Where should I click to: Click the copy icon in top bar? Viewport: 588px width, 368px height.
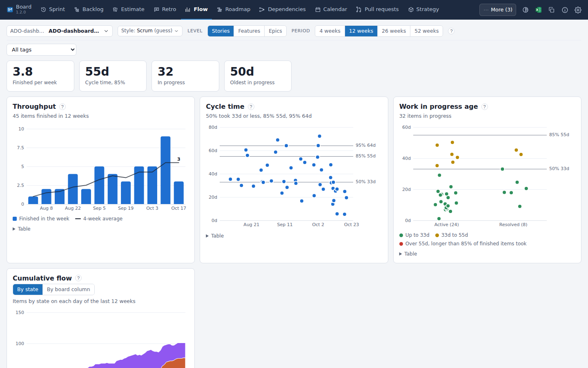click(x=552, y=10)
